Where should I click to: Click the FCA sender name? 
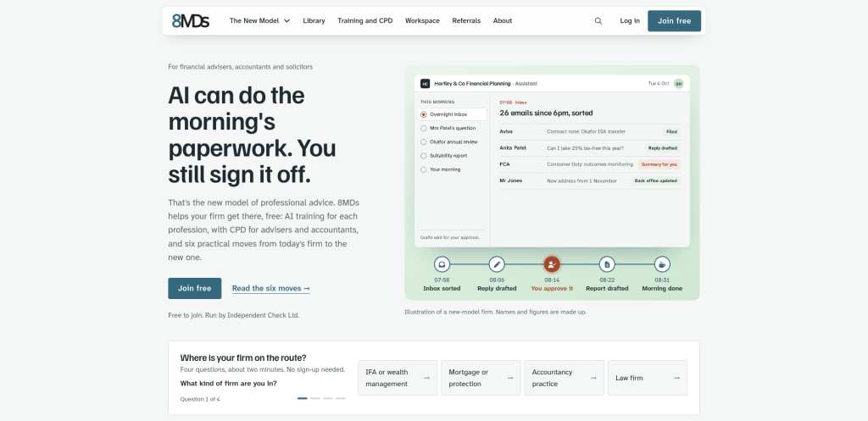click(x=504, y=164)
